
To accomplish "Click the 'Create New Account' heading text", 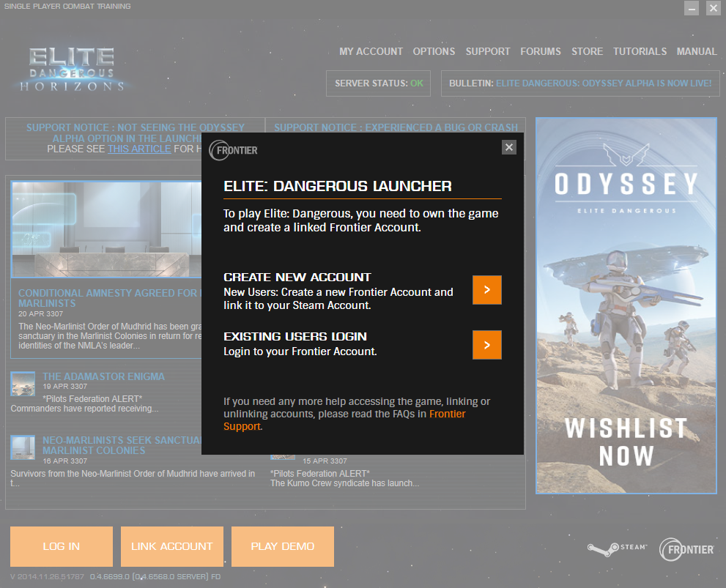I will click(297, 277).
